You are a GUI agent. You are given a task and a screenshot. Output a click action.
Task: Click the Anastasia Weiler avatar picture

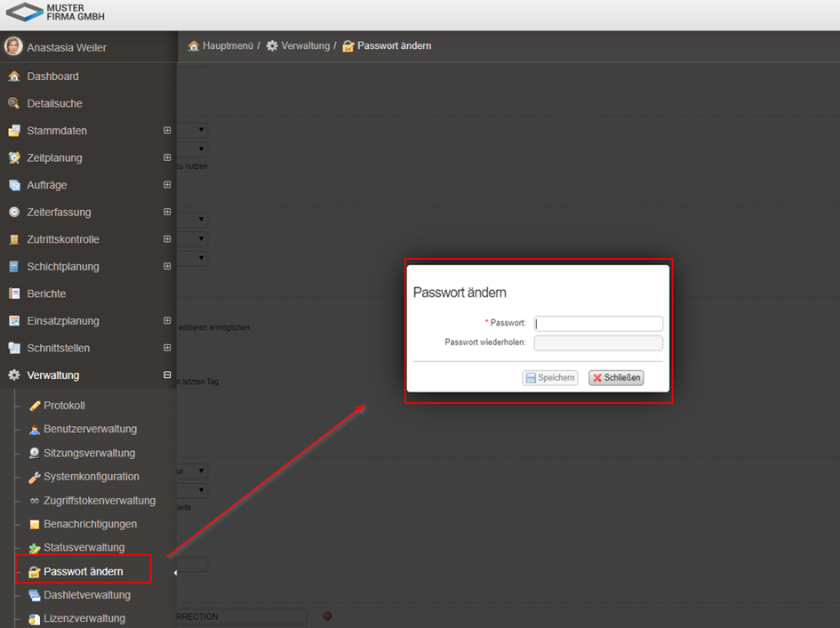tap(13, 47)
